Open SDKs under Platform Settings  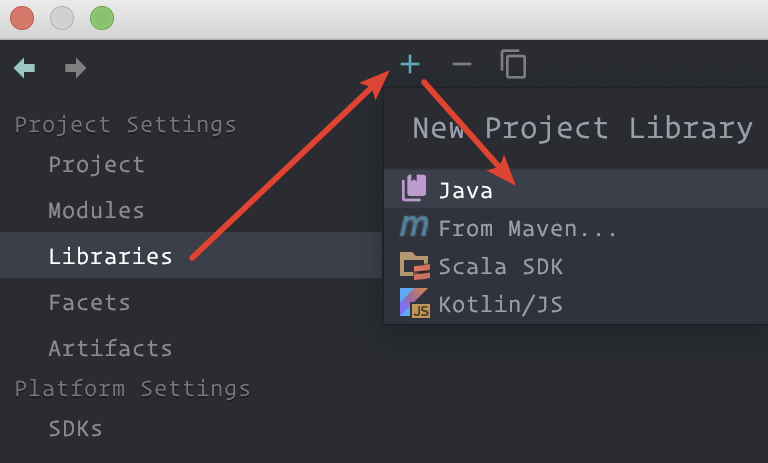[x=75, y=428]
